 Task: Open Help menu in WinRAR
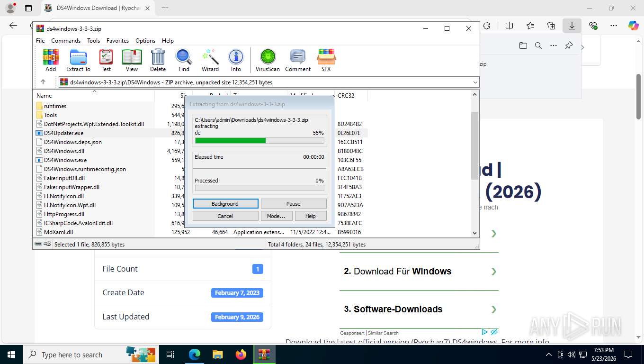[x=168, y=41]
